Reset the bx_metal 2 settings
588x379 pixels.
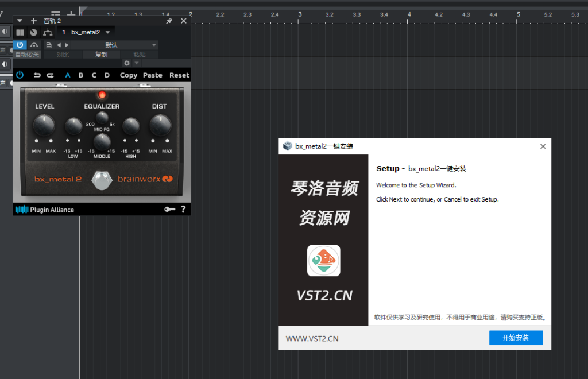click(x=179, y=75)
